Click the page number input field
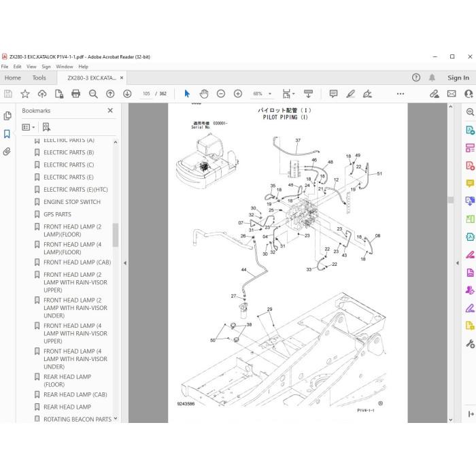This screenshot has width=476, height=476. pyautogui.click(x=146, y=94)
